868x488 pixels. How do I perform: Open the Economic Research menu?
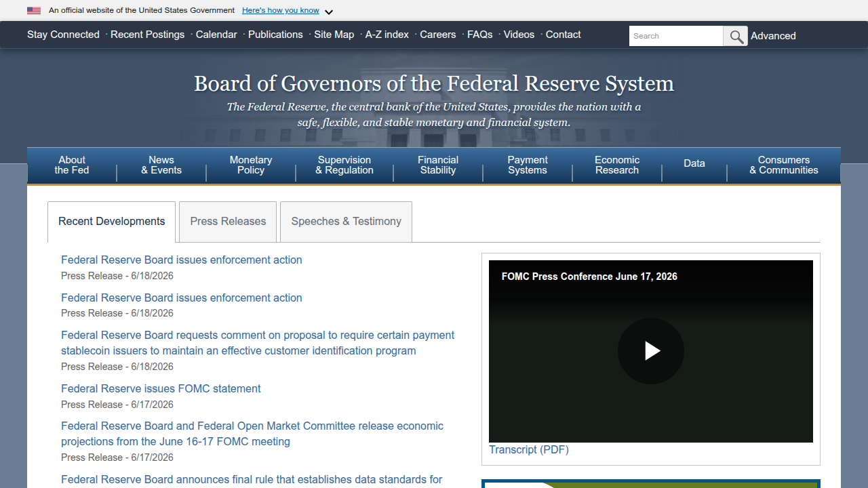click(x=617, y=165)
